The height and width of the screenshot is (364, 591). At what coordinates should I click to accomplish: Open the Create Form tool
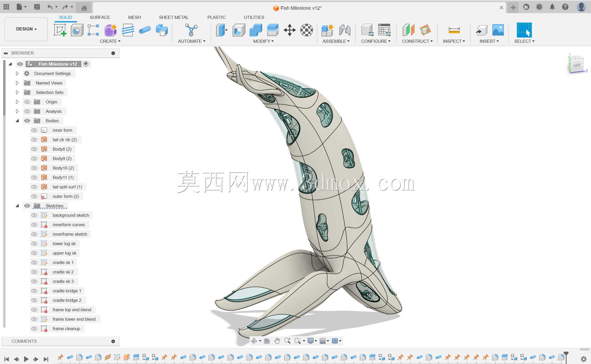(110, 30)
